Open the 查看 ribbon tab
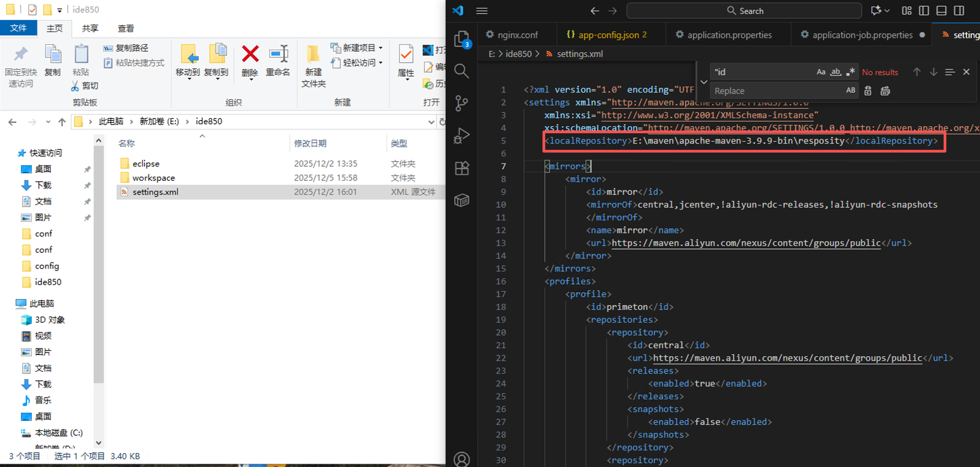This screenshot has height=467, width=980. point(126,29)
